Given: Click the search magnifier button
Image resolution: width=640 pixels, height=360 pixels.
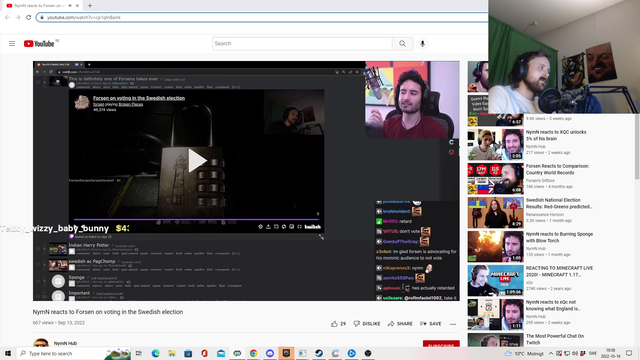Looking at the screenshot, I should (402, 44).
